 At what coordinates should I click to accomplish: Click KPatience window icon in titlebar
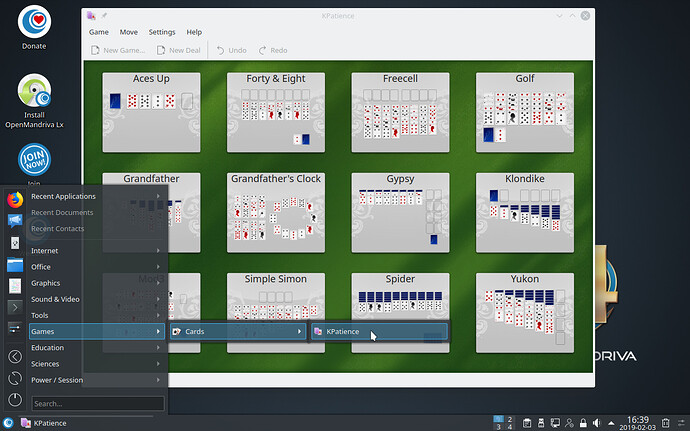[91, 16]
